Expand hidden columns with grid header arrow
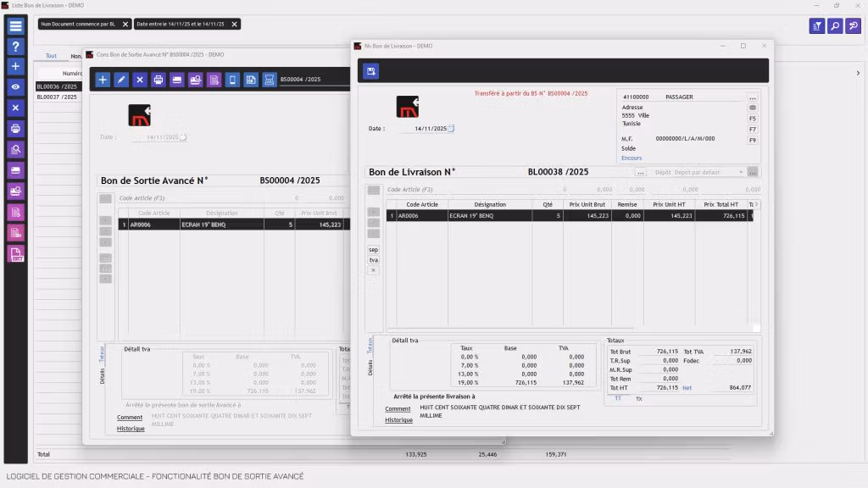 pos(757,205)
